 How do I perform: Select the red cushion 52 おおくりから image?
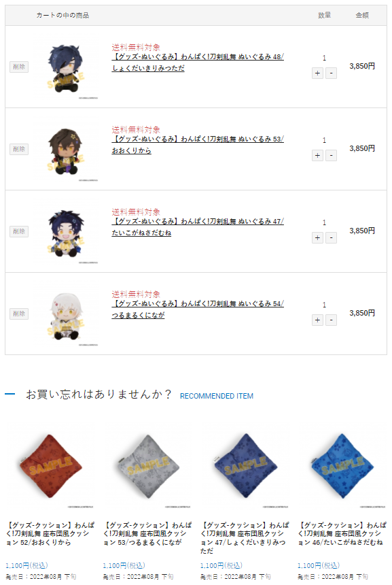click(x=50, y=467)
